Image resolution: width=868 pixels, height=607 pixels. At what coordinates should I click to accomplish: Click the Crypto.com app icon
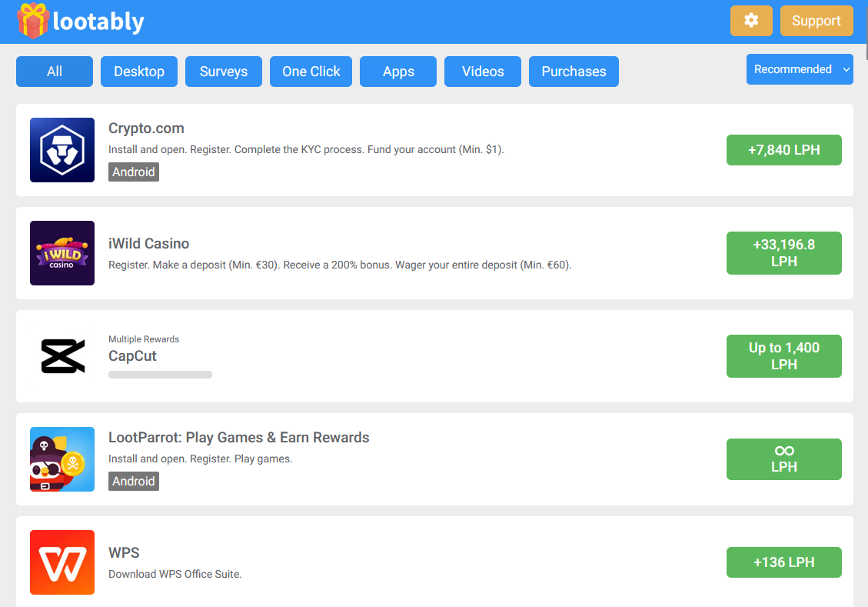62,150
